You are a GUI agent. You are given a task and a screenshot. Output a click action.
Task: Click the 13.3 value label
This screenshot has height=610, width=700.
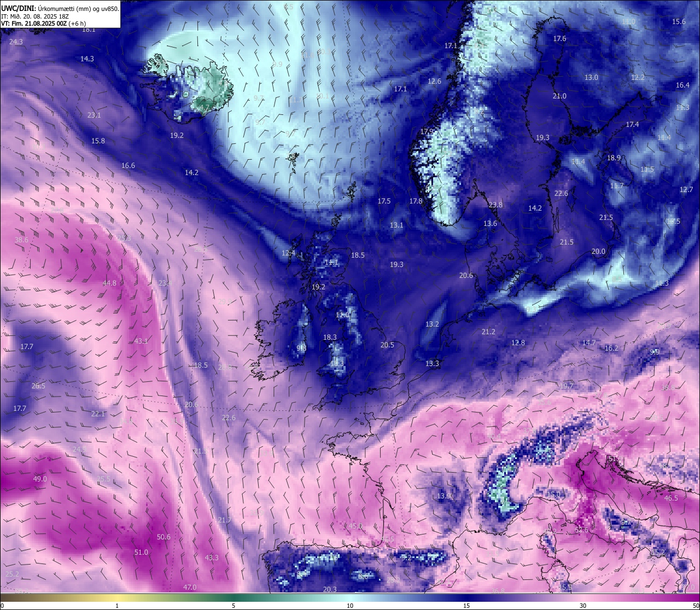click(x=432, y=363)
